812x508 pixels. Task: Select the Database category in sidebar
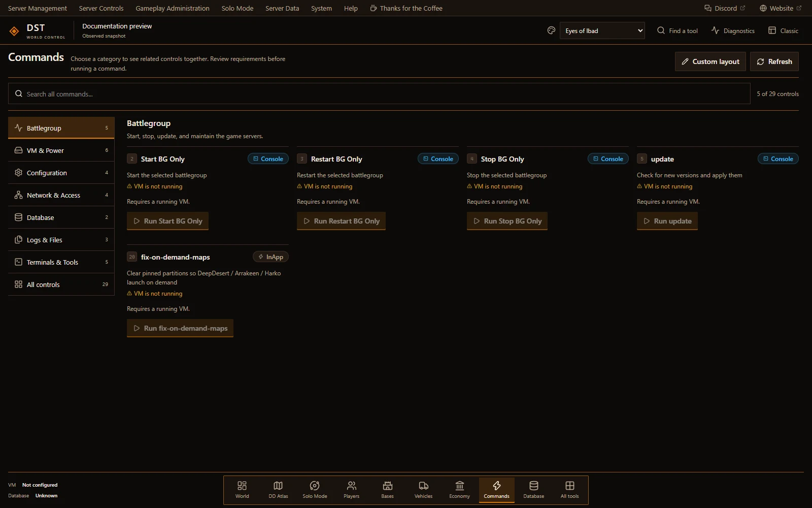coord(61,217)
